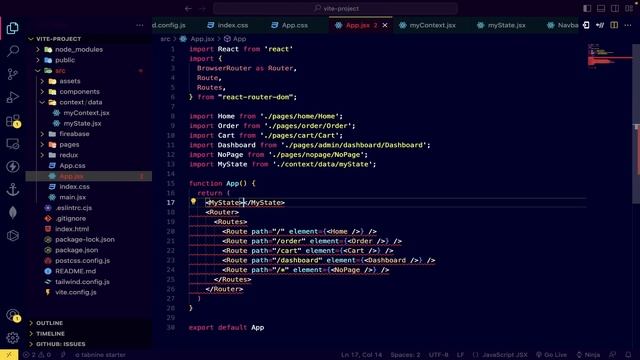Image resolution: width=640 pixels, height=360 pixels.
Task: Open the anchor icon view in activity bar
Action: click(13, 189)
